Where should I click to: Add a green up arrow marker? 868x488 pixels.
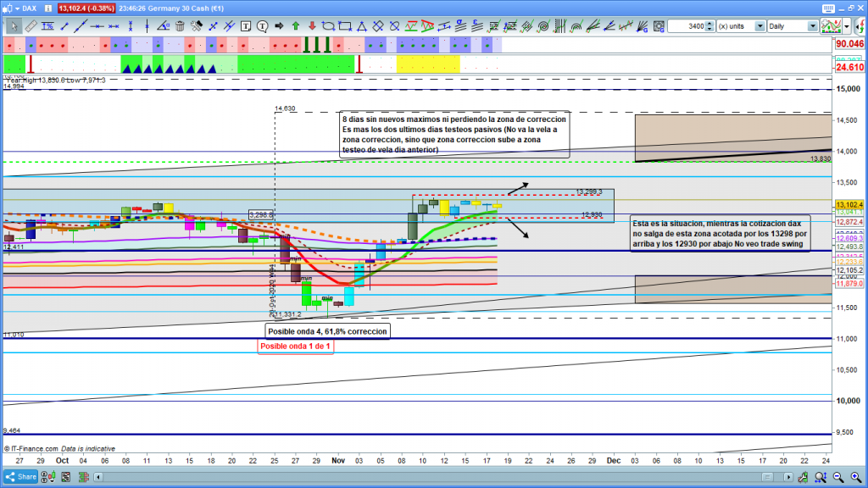point(296,26)
